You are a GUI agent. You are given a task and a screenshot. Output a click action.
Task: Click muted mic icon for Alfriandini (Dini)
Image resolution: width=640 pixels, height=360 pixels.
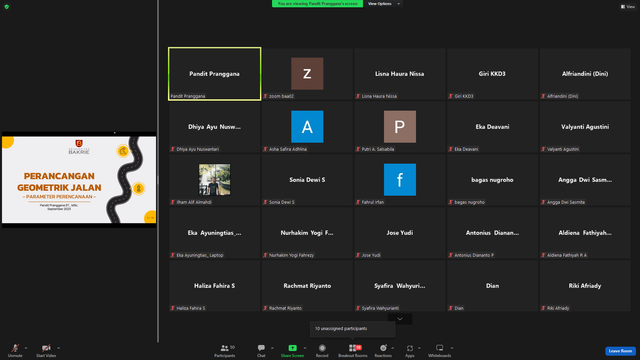[x=543, y=96]
